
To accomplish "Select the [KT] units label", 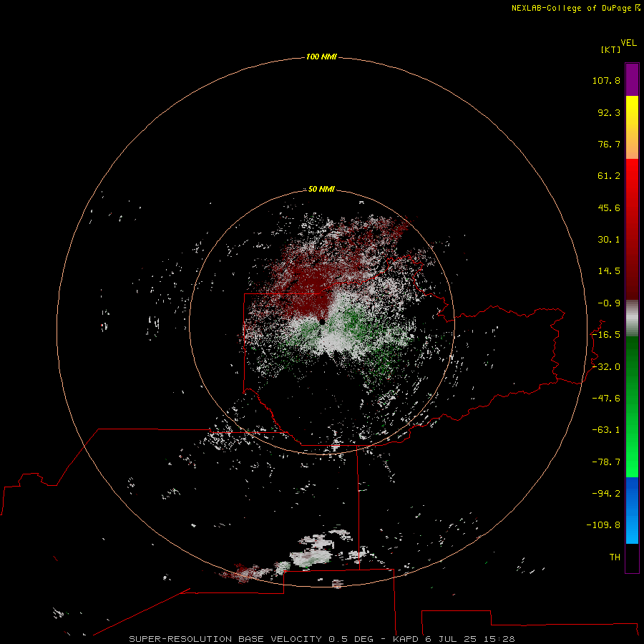I will (610, 49).
